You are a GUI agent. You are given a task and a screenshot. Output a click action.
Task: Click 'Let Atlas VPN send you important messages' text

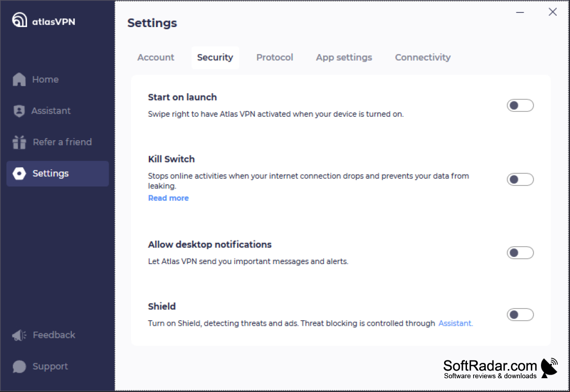[x=248, y=262]
